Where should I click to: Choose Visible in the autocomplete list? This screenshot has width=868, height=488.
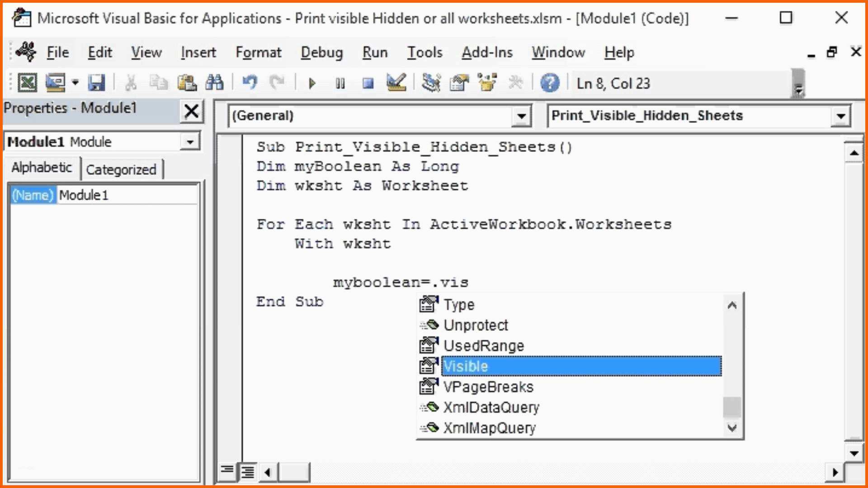[570, 366]
